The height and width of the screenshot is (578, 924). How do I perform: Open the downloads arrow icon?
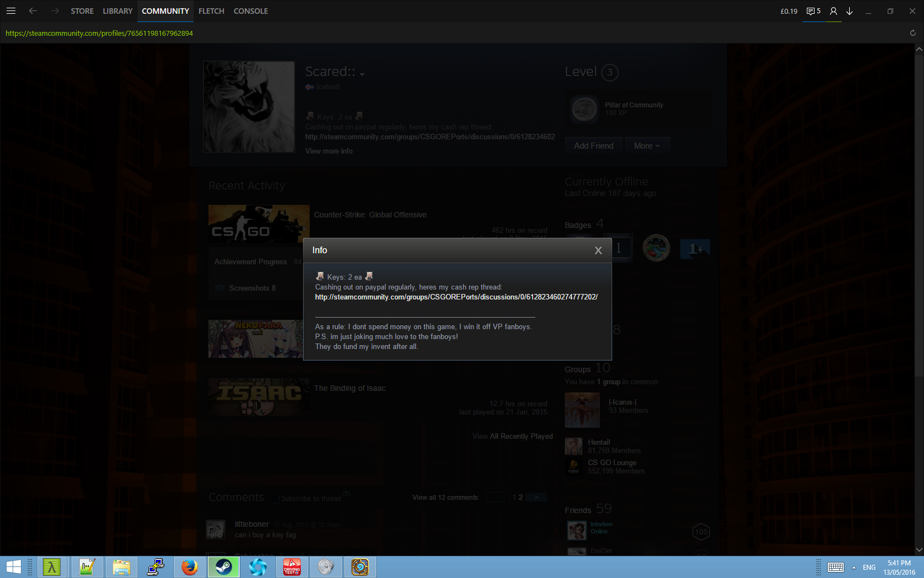pyautogui.click(x=850, y=11)
